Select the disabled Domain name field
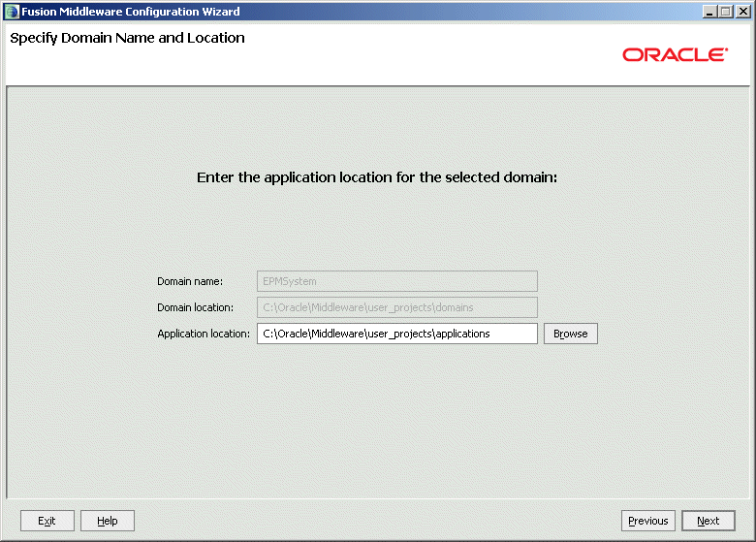Viewport: 756px width, 542px height. click(x=396, y=281)
